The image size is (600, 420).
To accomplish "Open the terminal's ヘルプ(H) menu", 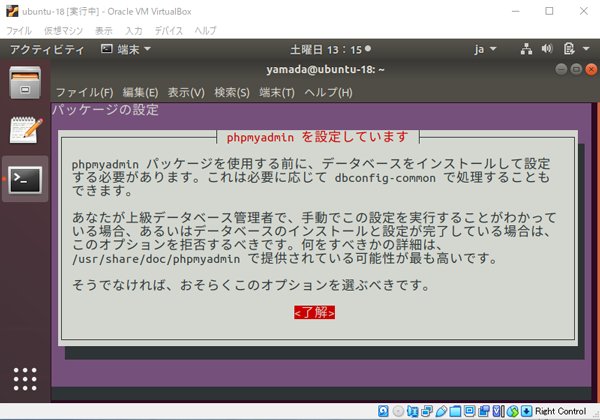I will point(328,93).
